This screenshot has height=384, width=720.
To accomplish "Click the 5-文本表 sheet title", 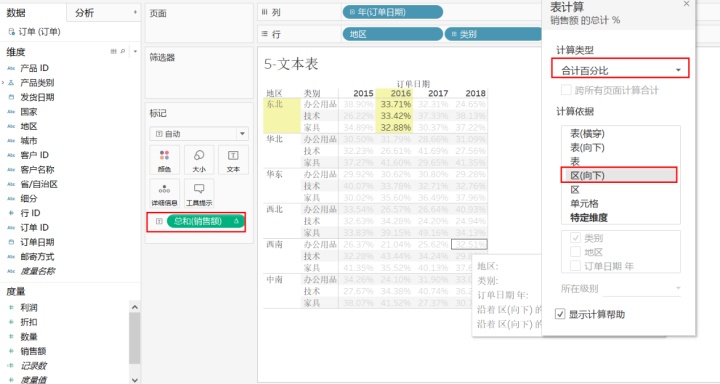I will pyautogui.click(x=291, y=64).
